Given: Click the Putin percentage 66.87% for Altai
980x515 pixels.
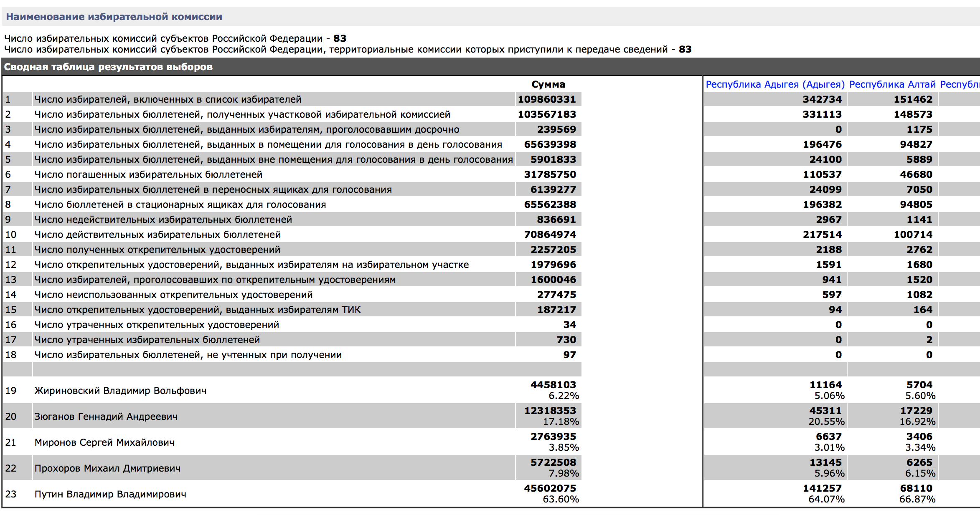Looking at the screenshot, I should click(x=917, y=499).
